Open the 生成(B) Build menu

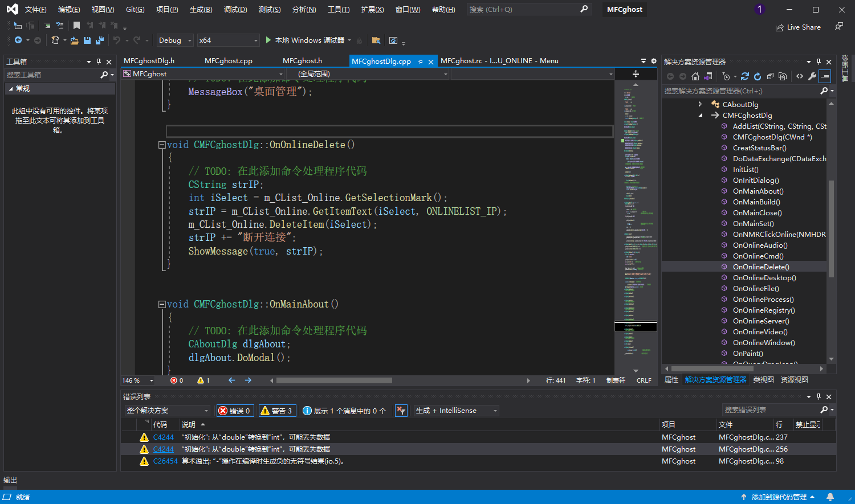click(201, 10)
